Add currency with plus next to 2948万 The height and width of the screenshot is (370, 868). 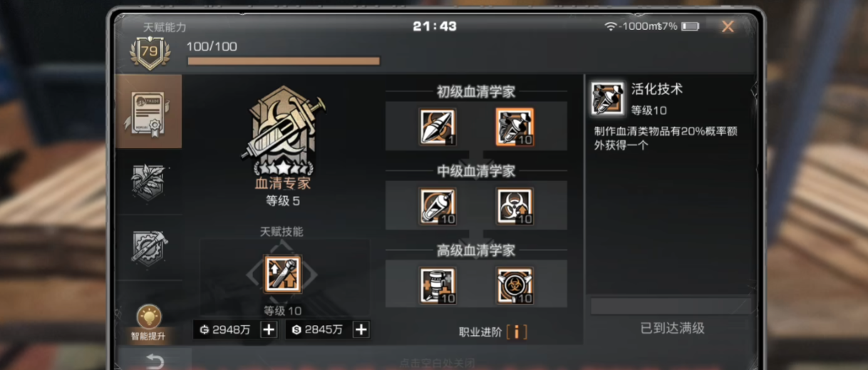click(x=269, y=329)
